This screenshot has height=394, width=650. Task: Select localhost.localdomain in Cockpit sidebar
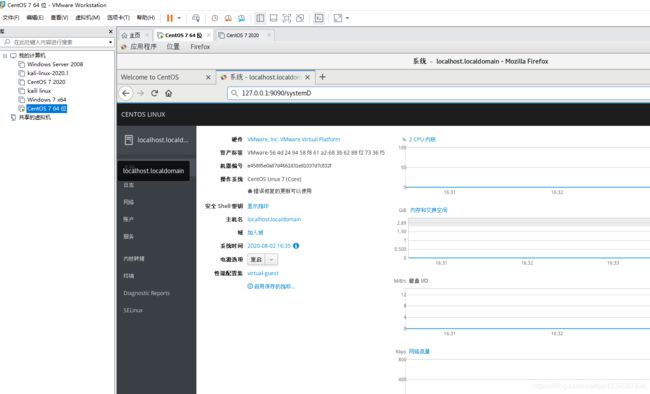(153, 170)
